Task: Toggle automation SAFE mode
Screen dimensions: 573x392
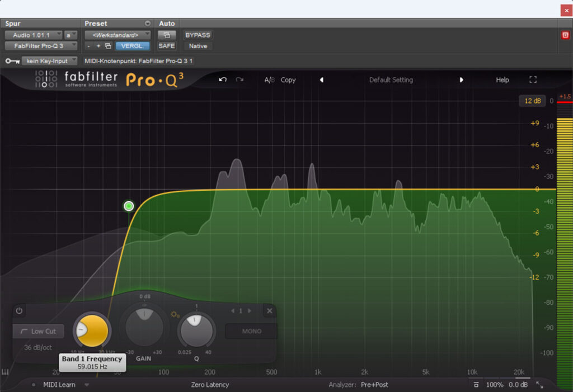Action: [167, 46]
